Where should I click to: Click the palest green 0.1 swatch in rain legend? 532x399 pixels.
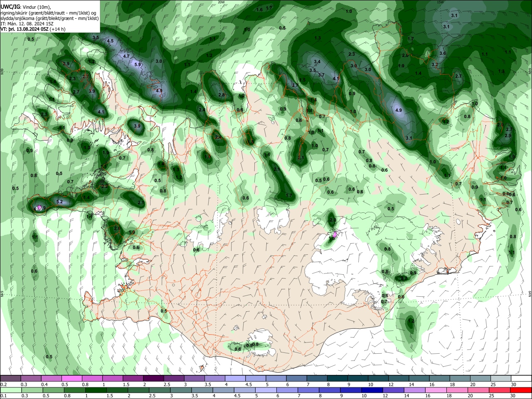coord(11,390)
